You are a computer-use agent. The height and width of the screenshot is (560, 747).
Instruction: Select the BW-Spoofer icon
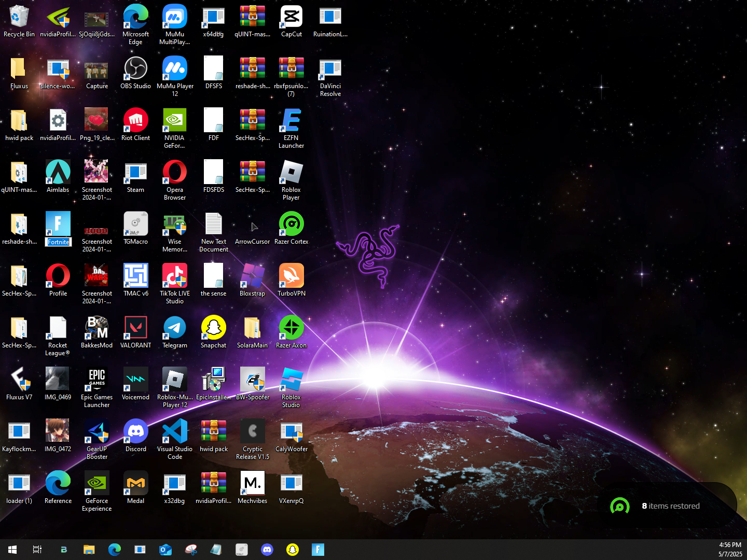[253, 385]
